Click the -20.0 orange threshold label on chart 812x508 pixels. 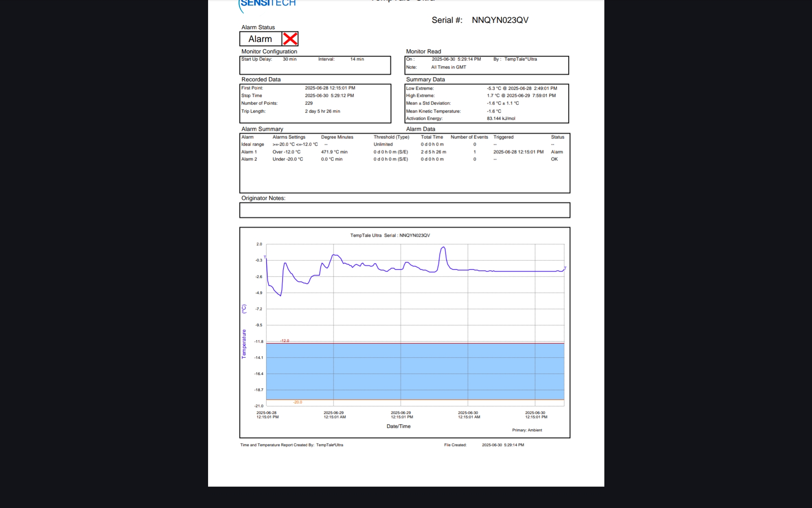pyautogui.click(x=298, y=402)
